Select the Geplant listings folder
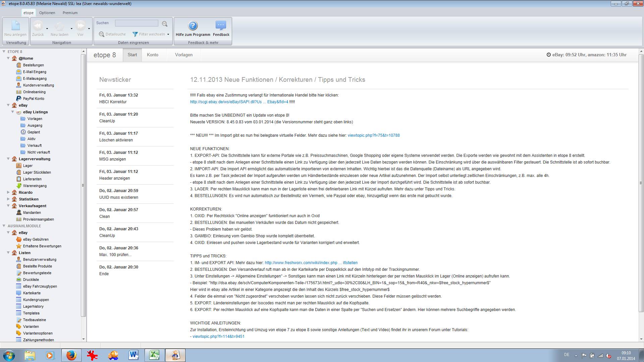The height and width of the screenshot is (362, 644). coord(34,132)
